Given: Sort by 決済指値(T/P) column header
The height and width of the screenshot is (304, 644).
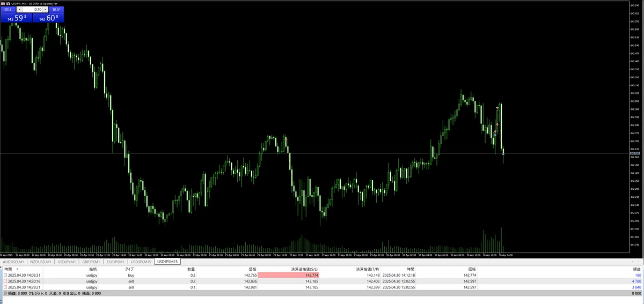Looking at the screenshot, I should point(367,269).
